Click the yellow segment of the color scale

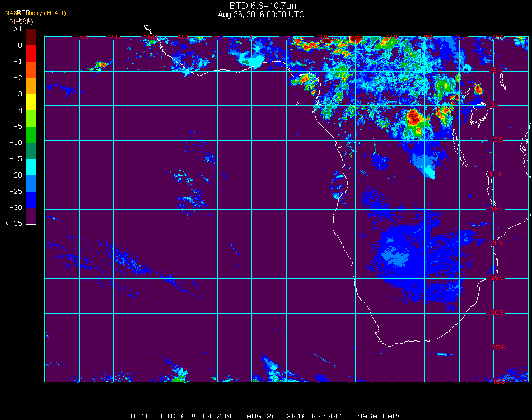(x=31, y=102)
